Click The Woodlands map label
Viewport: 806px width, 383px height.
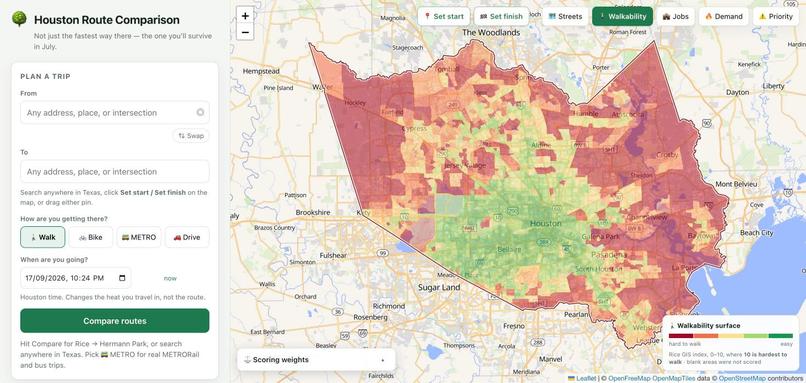pos(491,32)
